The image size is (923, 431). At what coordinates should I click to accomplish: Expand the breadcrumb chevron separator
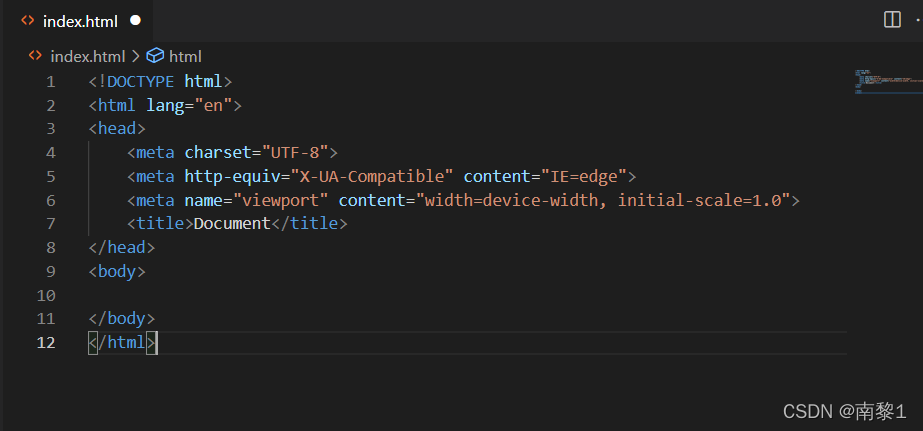[x=135, y=57]
